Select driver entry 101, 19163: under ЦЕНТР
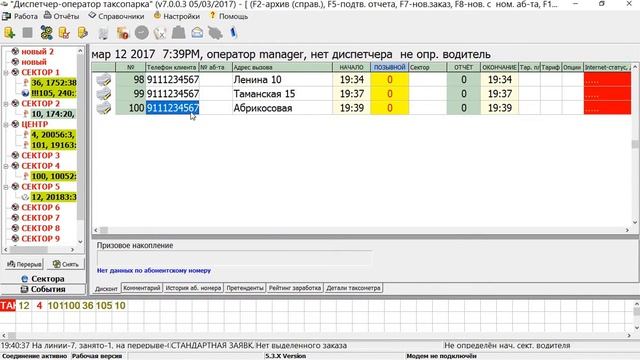The height and width of the screenshot is (360, 640). (53, 145)
